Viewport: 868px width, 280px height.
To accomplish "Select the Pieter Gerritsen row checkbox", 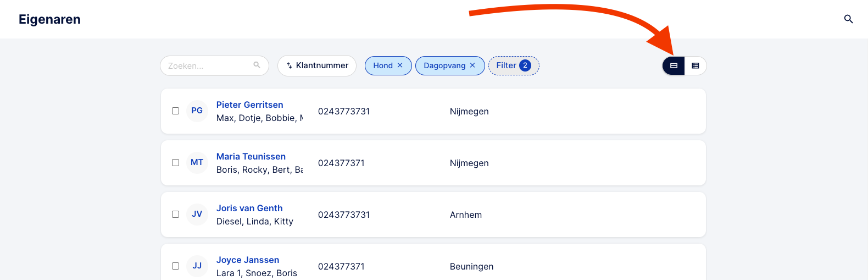I will pyautogui.click(x=175, y=111).
